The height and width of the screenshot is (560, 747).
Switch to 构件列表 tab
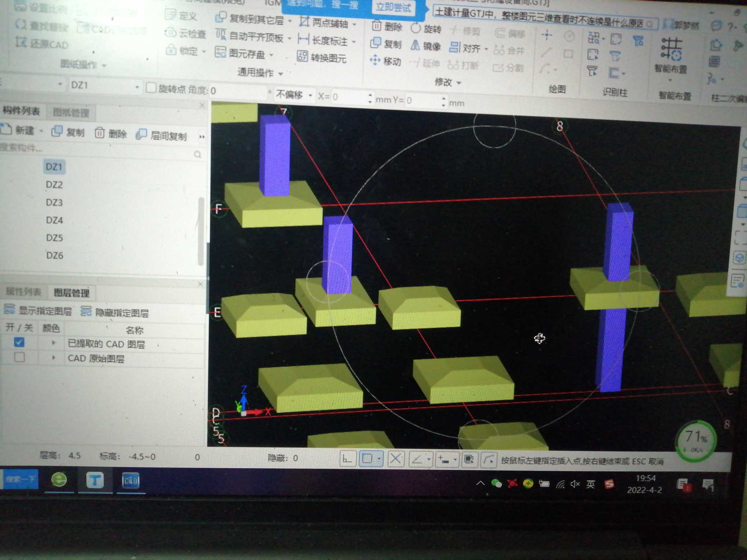22,111
